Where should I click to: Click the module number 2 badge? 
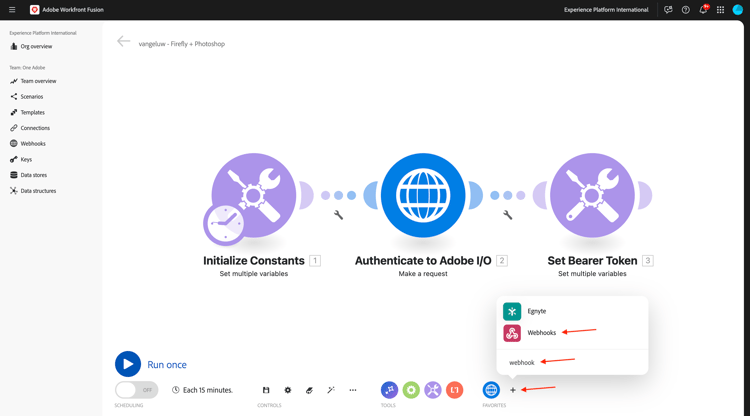coord(502,261)
